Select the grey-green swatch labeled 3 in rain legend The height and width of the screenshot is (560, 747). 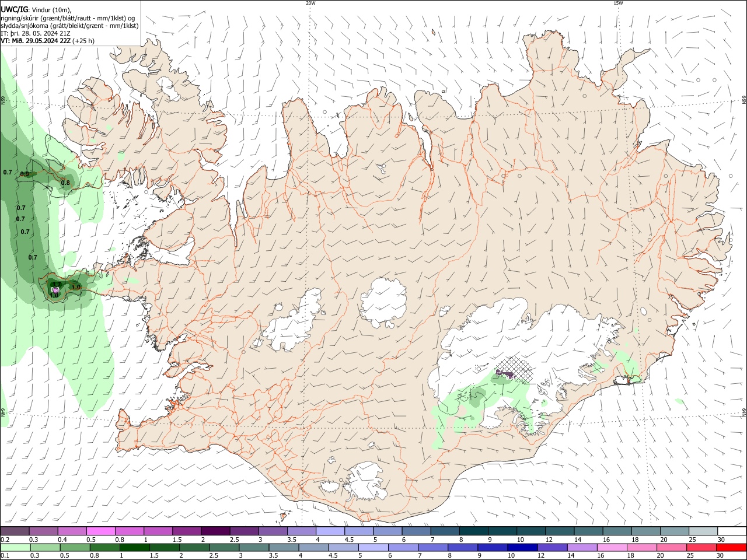point(253,548)
